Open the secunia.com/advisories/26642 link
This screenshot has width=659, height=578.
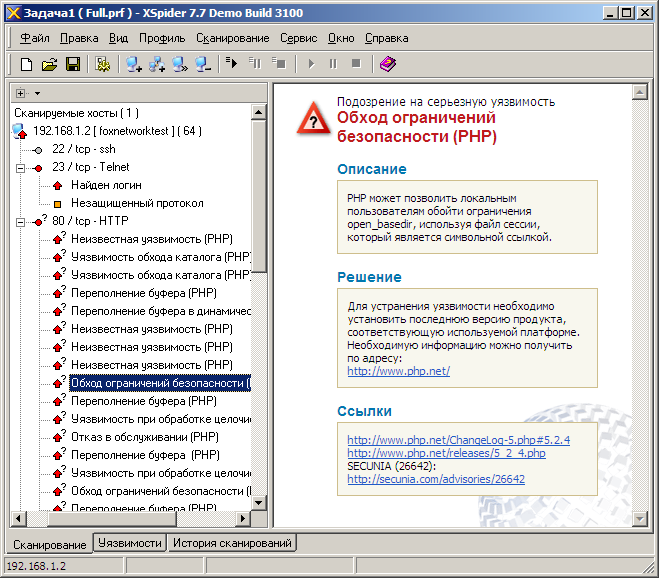click(436, 479)
